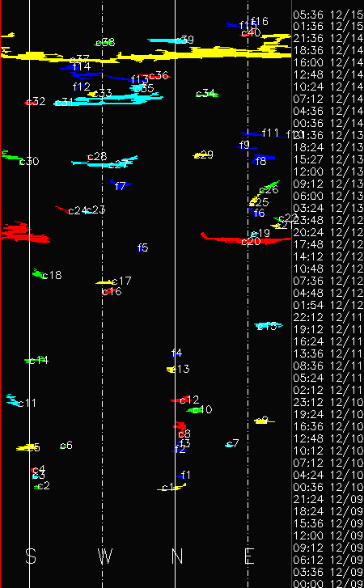Click the 00:36 12/10 time label

pos(328,487)
